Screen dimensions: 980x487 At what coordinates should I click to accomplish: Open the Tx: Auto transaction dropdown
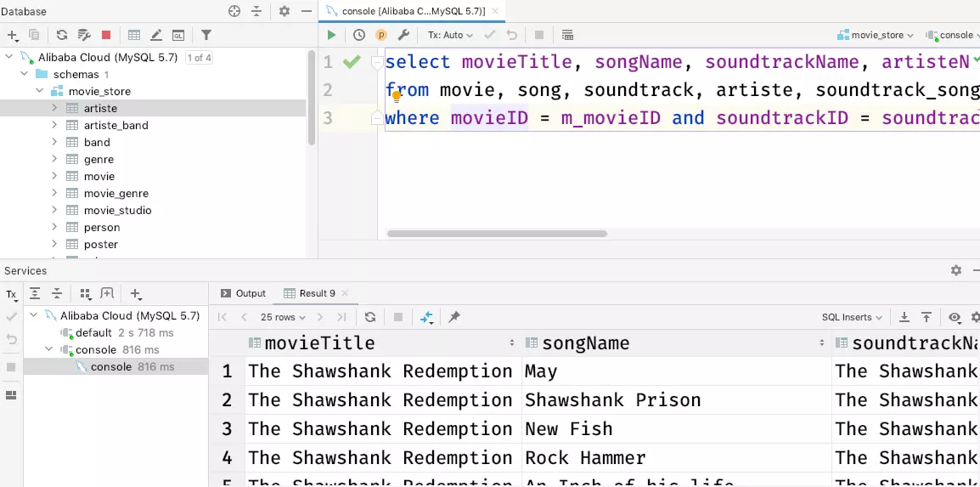450,35
